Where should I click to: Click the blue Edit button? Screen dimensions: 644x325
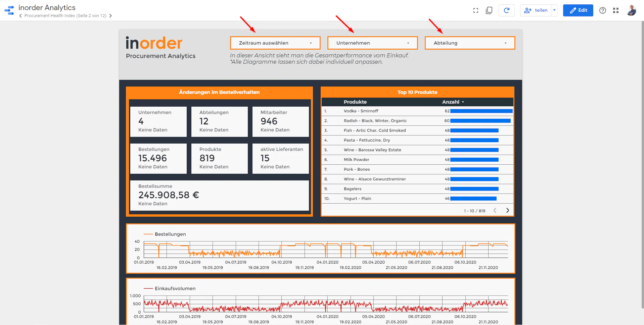[578, 10]
